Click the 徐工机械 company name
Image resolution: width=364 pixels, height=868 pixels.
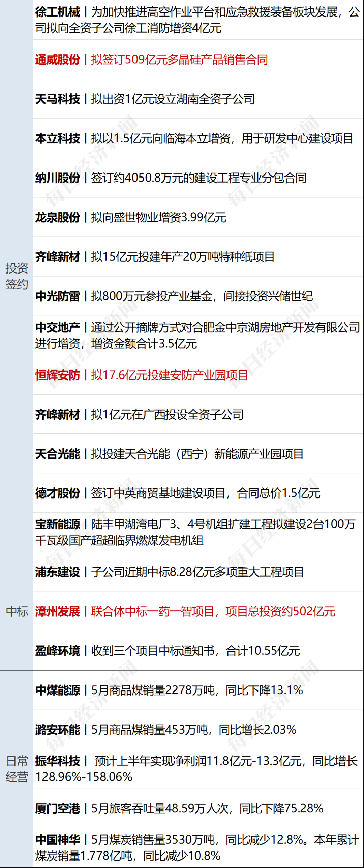[58, 12]
